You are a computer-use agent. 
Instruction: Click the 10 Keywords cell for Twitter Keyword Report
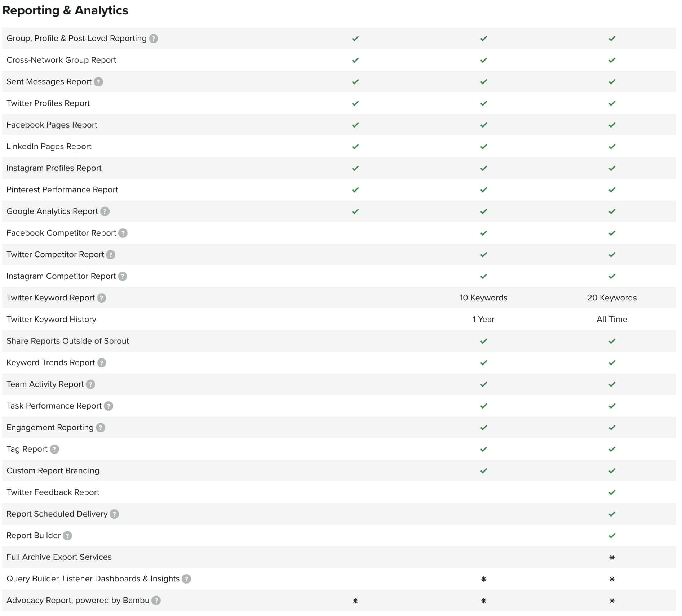coord(483,298)
